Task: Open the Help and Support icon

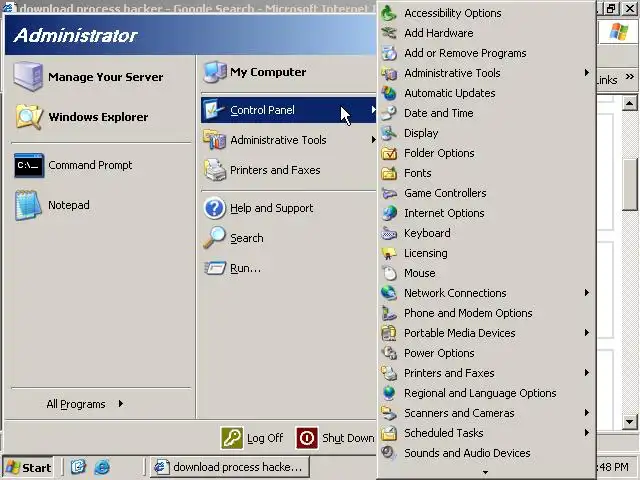Action: 214,208
